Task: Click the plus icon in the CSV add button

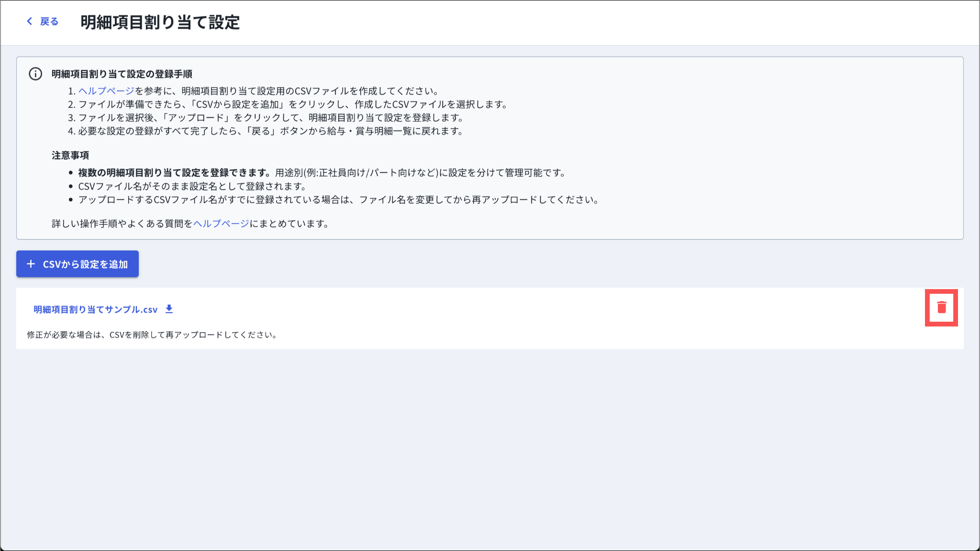Action: click(31, 264)
